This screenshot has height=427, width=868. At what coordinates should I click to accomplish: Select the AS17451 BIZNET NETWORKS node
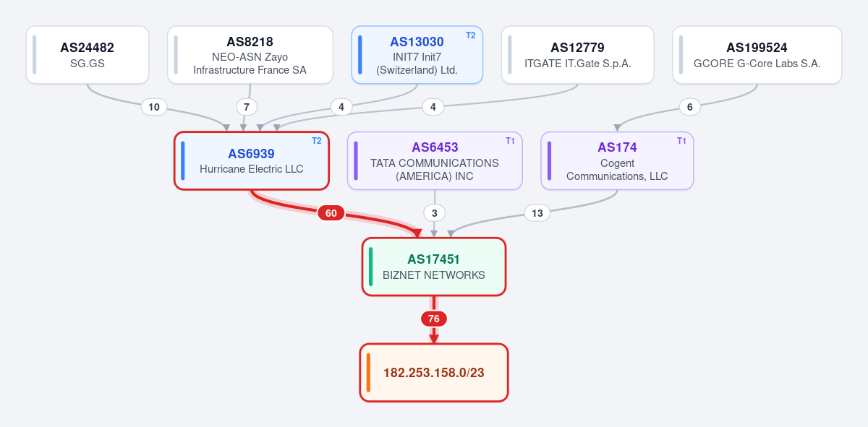(x=434, y=267)
